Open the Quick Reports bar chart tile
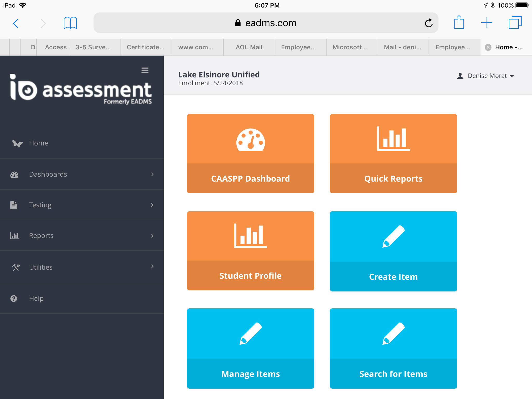The height and width of the screenshot is (399, 532). [393, 153]
